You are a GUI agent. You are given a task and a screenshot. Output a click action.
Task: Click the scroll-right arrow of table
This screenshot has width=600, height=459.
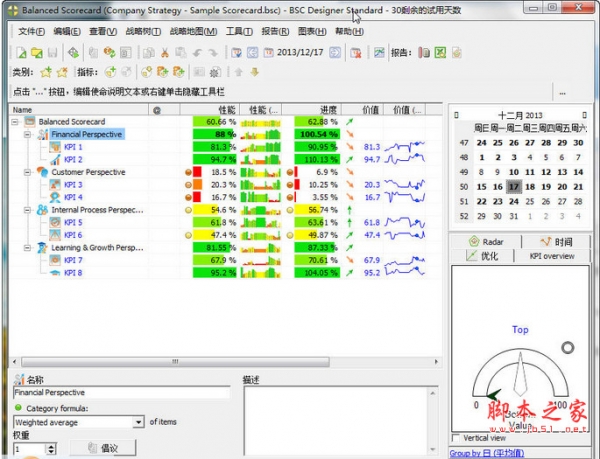point(436,361)
